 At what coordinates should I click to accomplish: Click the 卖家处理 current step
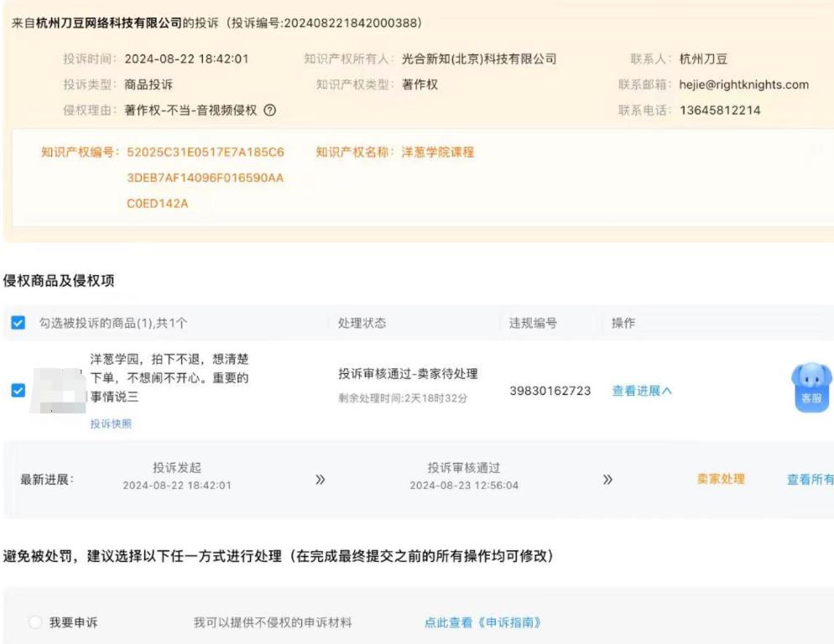tap(720, 480)
